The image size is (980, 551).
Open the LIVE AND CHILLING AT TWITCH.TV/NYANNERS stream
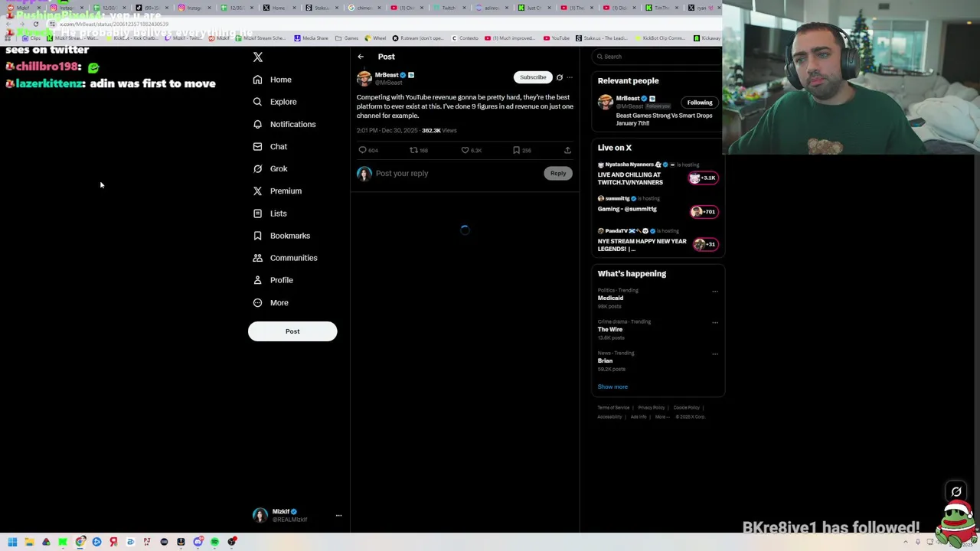(630, 179)
